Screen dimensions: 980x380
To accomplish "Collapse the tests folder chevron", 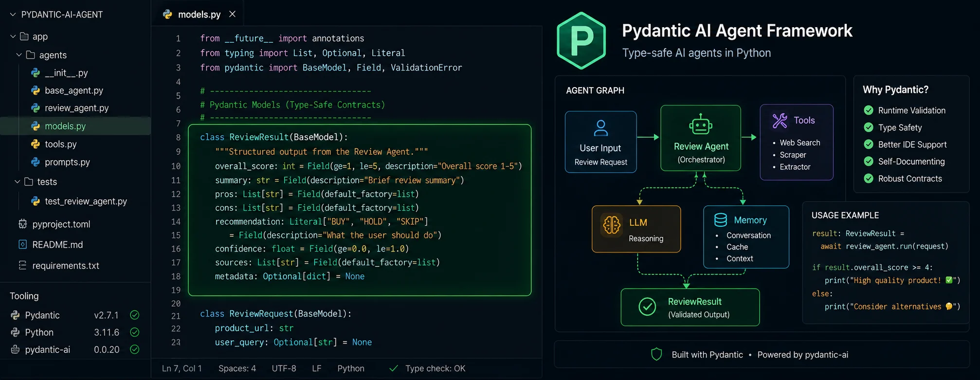I will (x=17, y=181).
